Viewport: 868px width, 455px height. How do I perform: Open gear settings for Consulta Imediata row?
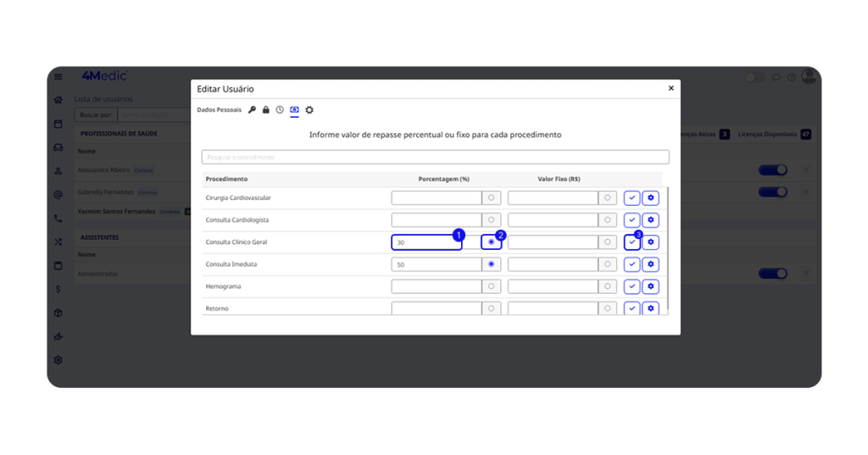point(650,264)
